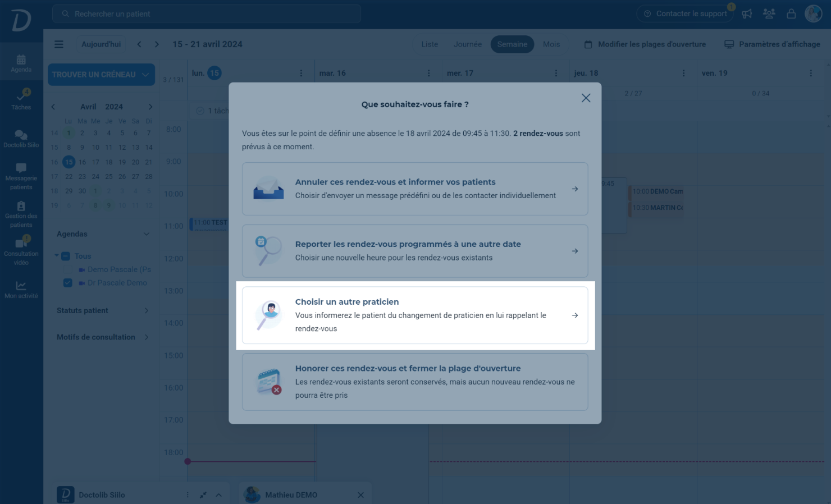Choose Annuler ces rendez-vous option
The height and width of the screenshot is (504, 831).
pos(415,189)
